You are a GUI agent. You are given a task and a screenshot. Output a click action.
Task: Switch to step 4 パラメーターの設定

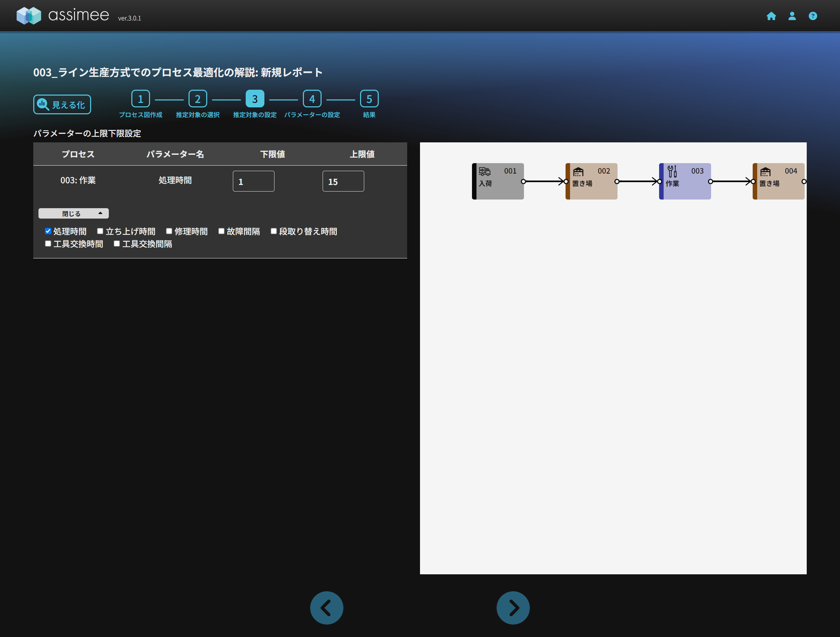pos(312,99)
